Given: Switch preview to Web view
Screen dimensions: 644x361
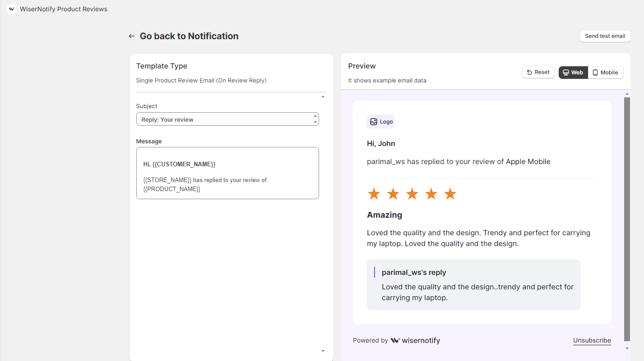Looking at the screenshot, I should click(x=573, y=73).
